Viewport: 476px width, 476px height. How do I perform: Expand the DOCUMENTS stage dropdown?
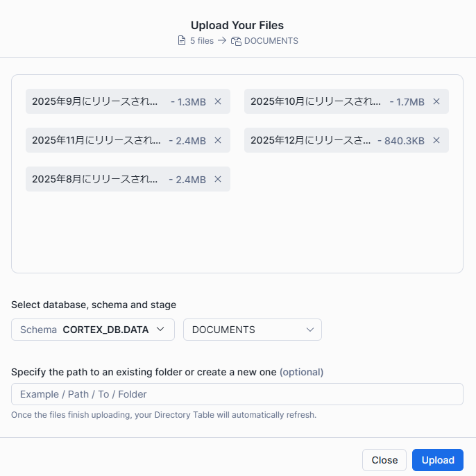[x=252, y=330]
